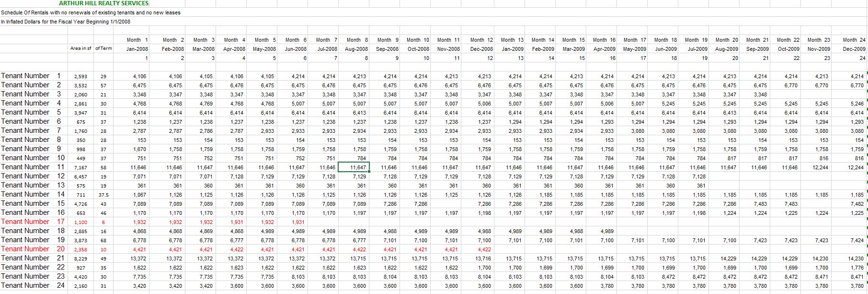Click the "Month 12" header cell
The image size is (868, 294).
[x=481, y=40]
